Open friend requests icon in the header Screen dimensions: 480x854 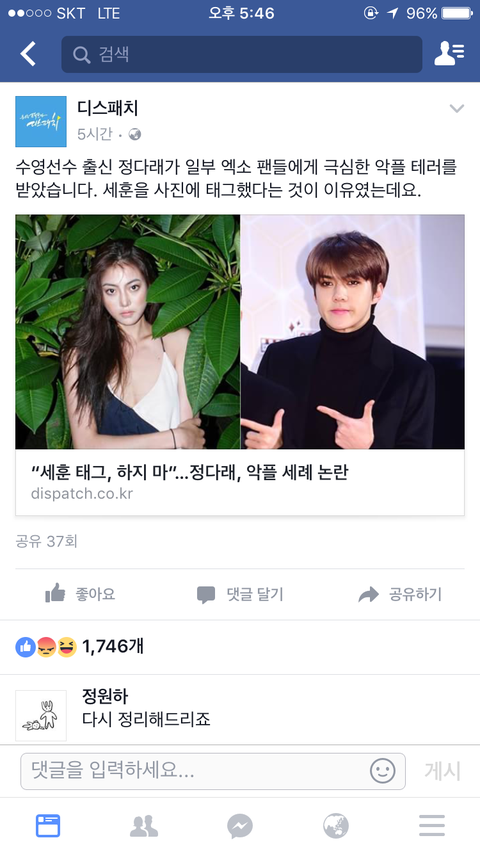tap(449, 54)
